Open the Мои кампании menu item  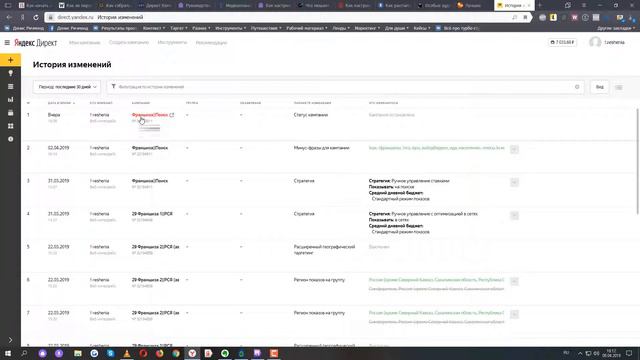coord(84,42)
